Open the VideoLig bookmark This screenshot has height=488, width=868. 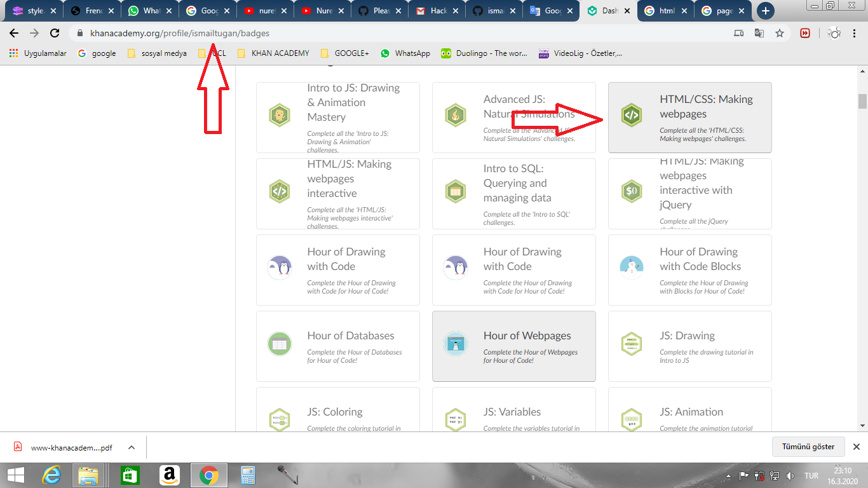click(x=581, y=53)
